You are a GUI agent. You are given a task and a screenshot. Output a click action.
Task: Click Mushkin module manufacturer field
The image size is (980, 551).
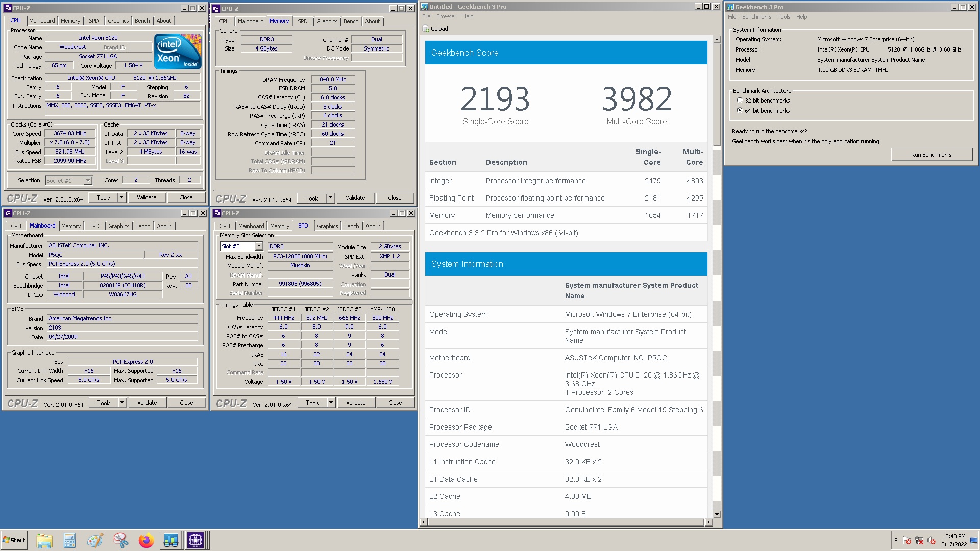point(300,265)
